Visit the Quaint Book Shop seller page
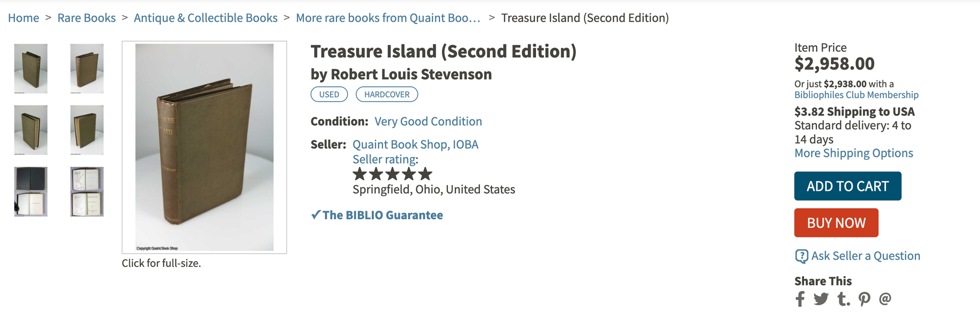Screen dimensions: 980x315 (415, 144)
